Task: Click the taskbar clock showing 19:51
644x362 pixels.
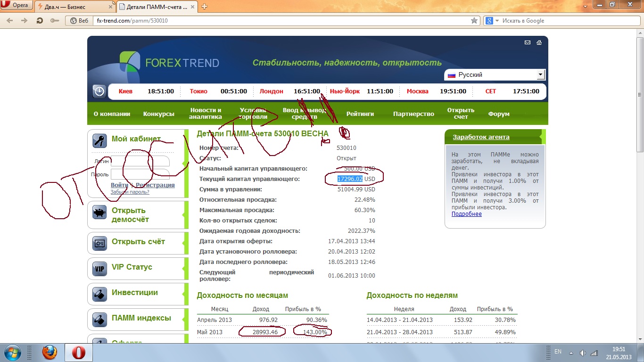Action: coord(619,353)
